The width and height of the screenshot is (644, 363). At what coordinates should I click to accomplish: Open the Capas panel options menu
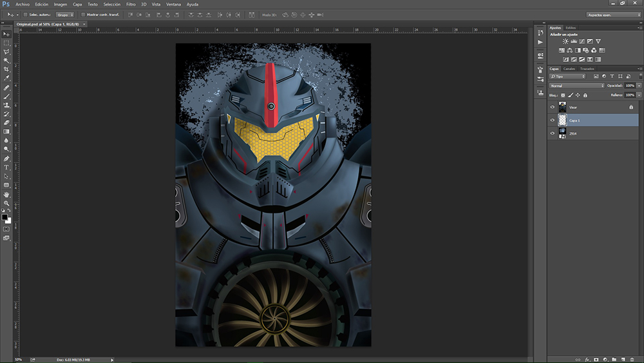point(639,68)
